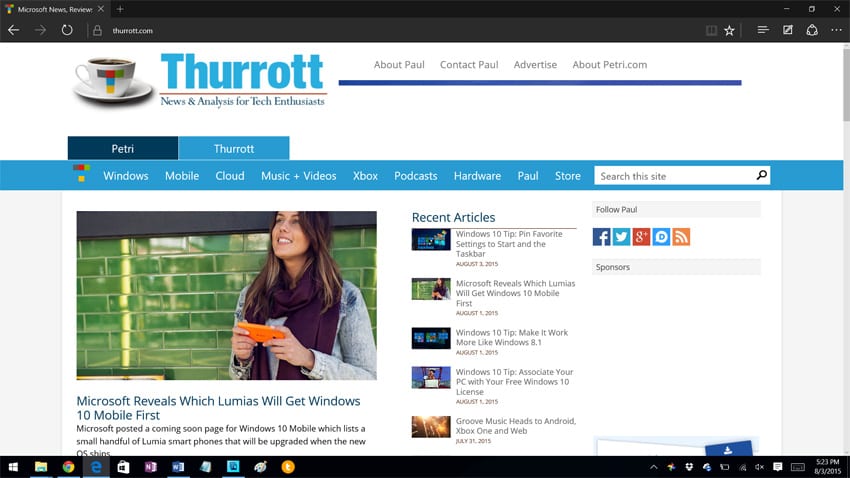This screenshot has width=850, height=478.
Task: Open the clock showing 5:23 PM
Action: (x=827, y=467)
